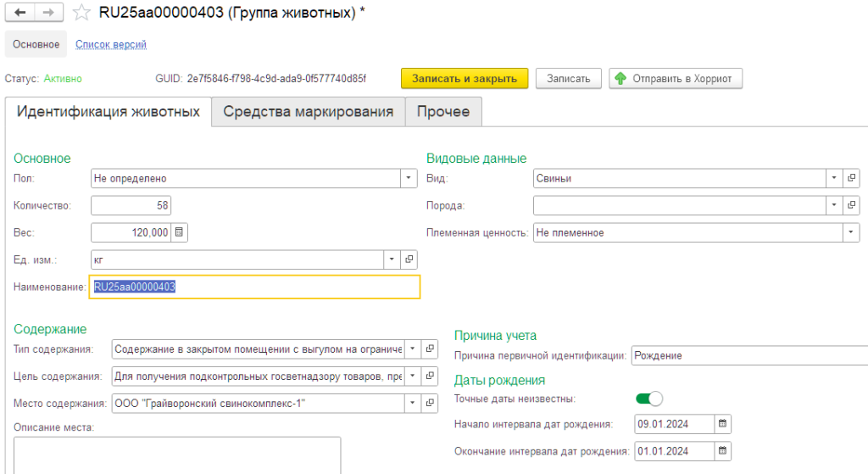Switch to Средства маркирования tab
The height and width of the screenshot is (474, 868).
(308, 112)
